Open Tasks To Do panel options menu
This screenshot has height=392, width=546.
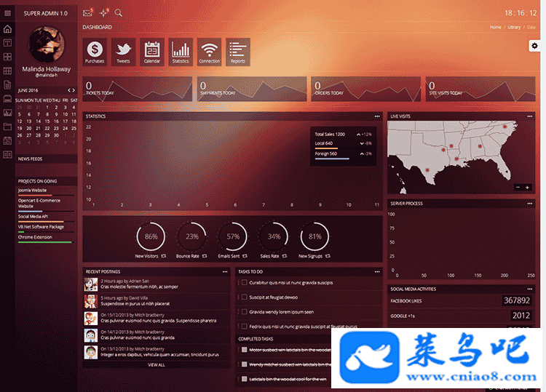tap(377, 272)
